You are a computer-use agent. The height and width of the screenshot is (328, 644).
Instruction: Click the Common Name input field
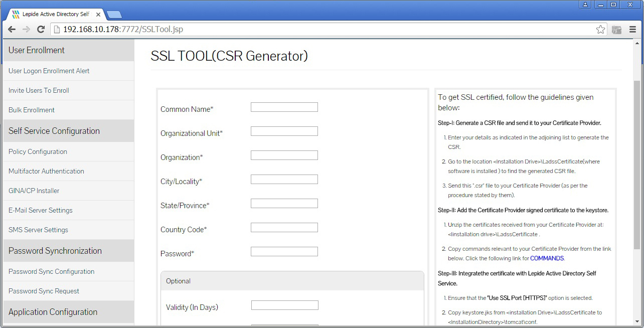coord(284,107)
